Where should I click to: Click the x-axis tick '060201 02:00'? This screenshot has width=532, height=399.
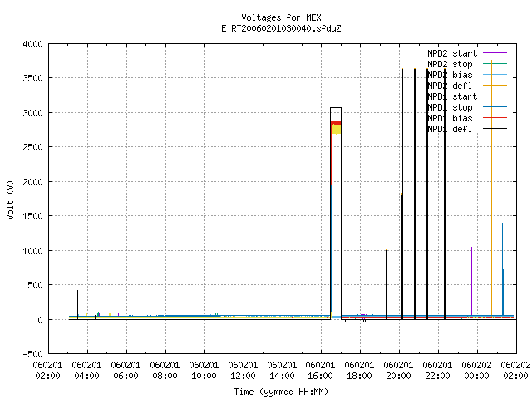[48, 371]
